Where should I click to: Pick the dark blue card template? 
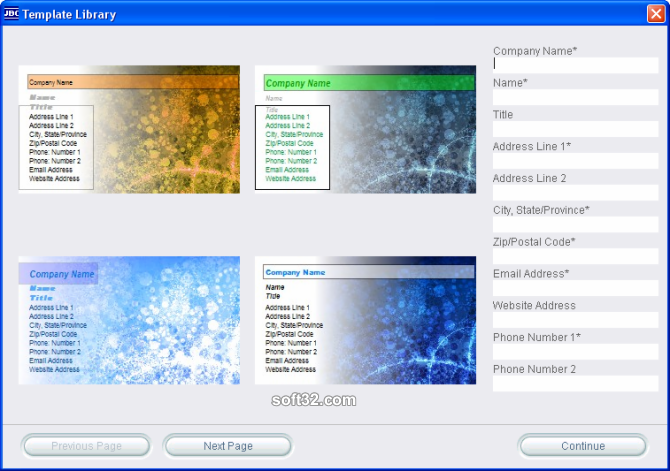365,320
